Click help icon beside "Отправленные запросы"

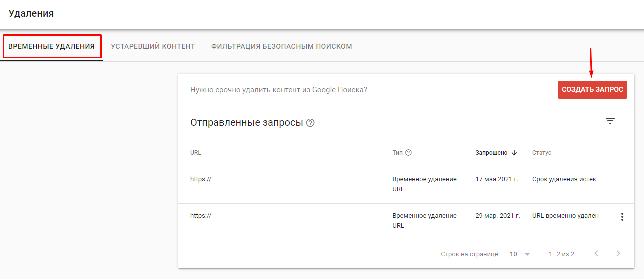[310, 123]
